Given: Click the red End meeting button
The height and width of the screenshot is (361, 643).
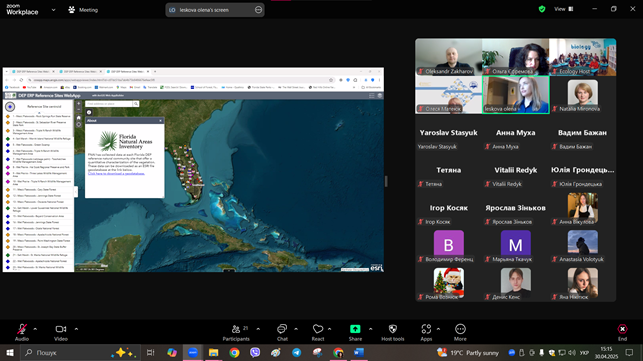Looking at the screenshot, I should click(x=622, y=332).
